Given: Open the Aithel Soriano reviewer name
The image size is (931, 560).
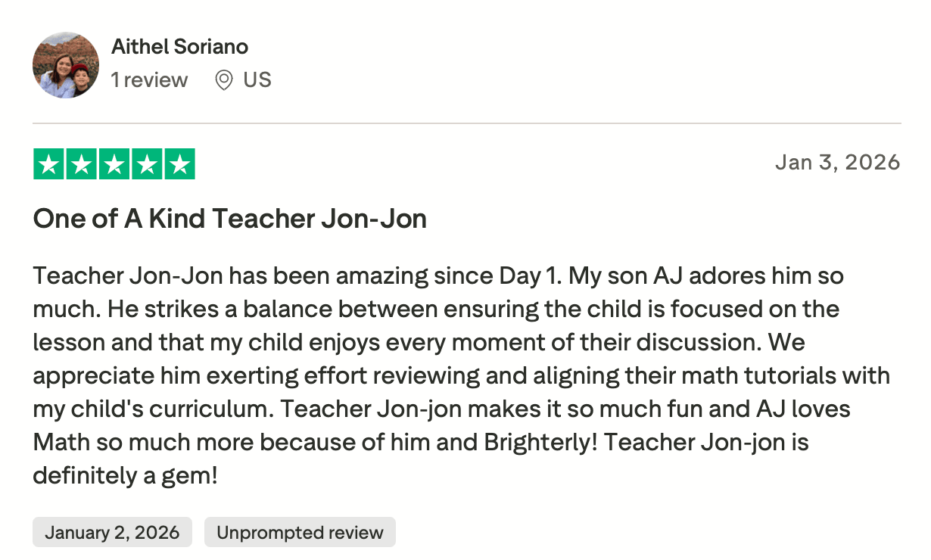Looking at the screenshot, I should tap(179, 46).
